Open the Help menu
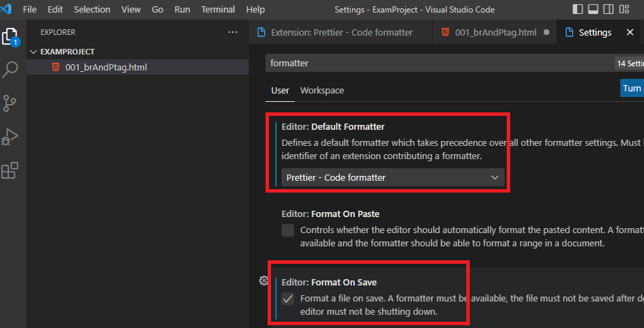644x328 pixels. pyautogui.click(x=256, y=10)
